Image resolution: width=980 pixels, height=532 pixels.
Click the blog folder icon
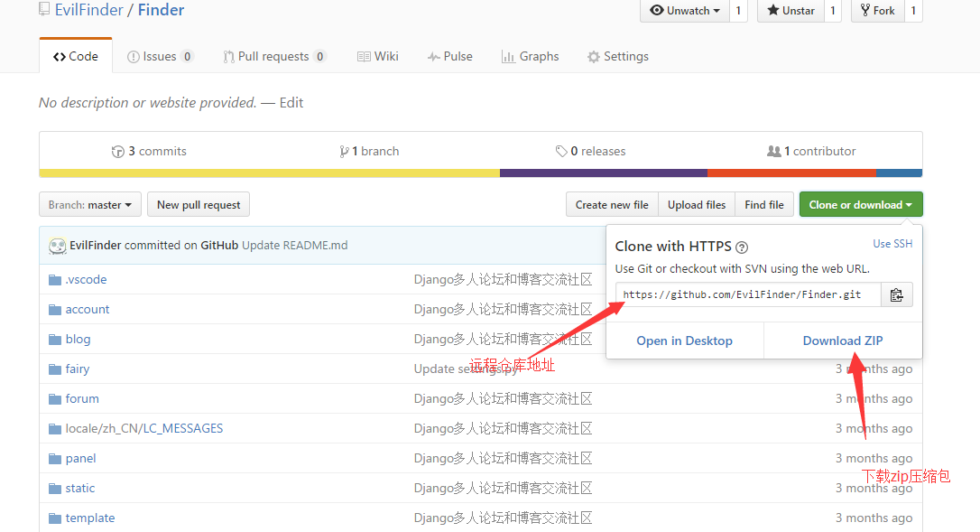pyautogui.click(x=55, y=340)
